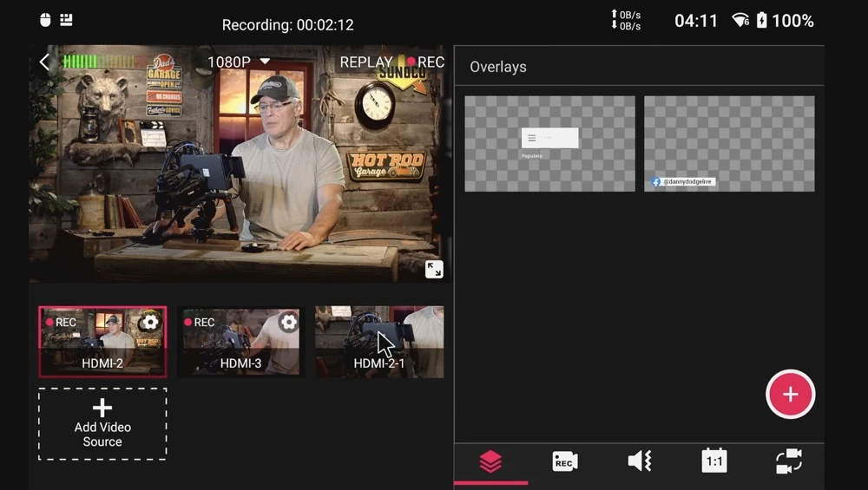Image resolution: width=868 pixels, height=490 pixels.
Task: Open the camera switching tab
Action: (x=788, y=461)
